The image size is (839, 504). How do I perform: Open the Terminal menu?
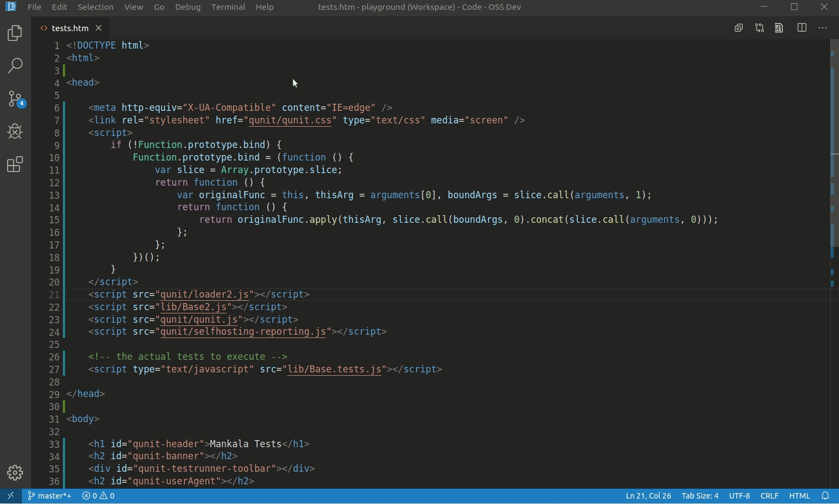[228, 7]
